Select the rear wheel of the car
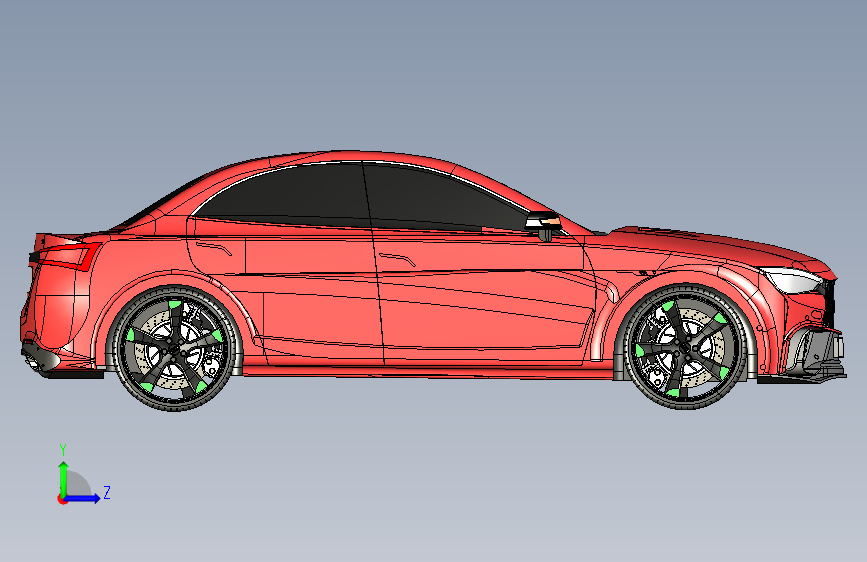Viewport: 867px width, 562px height. [175, 348]
